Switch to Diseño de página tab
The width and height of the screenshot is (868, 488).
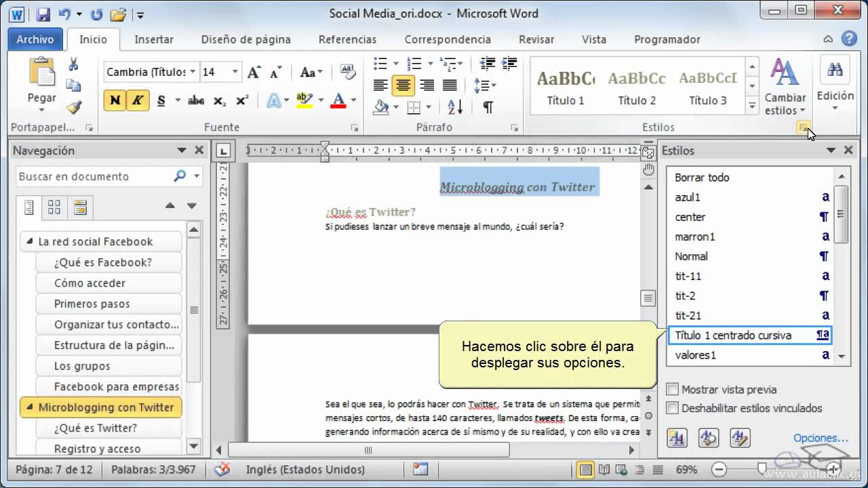pos(245,39)
